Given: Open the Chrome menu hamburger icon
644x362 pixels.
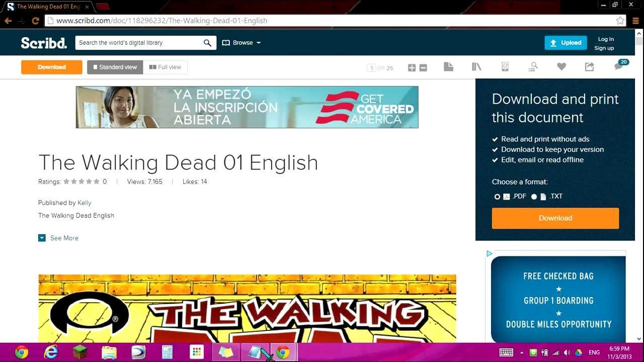Looking at the screenshot, I should pos(635,21).
